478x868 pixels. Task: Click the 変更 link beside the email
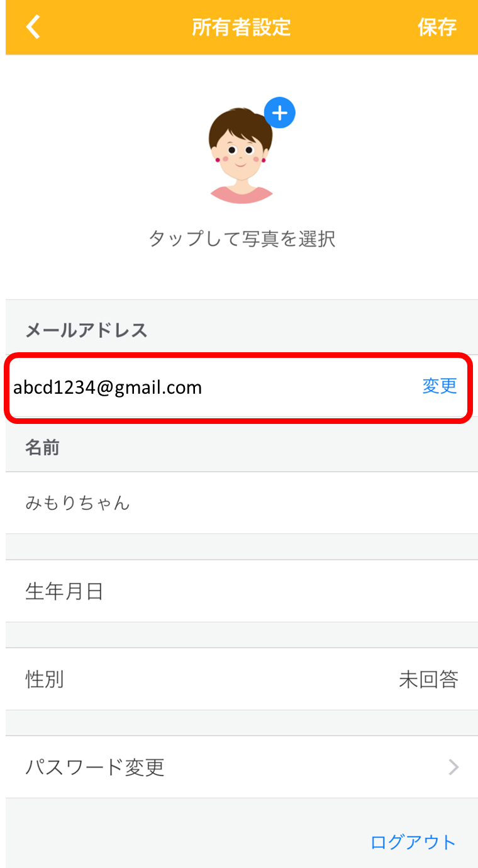[x=440, y=386]
